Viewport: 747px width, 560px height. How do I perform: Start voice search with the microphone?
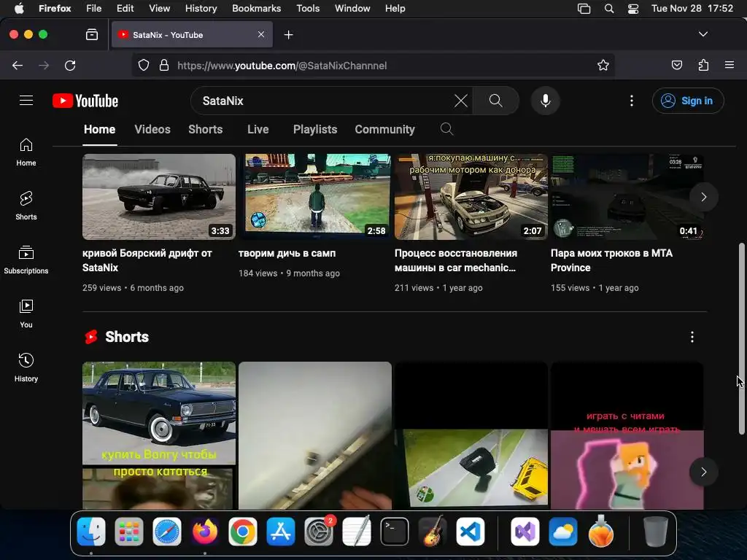pos(546,101)
